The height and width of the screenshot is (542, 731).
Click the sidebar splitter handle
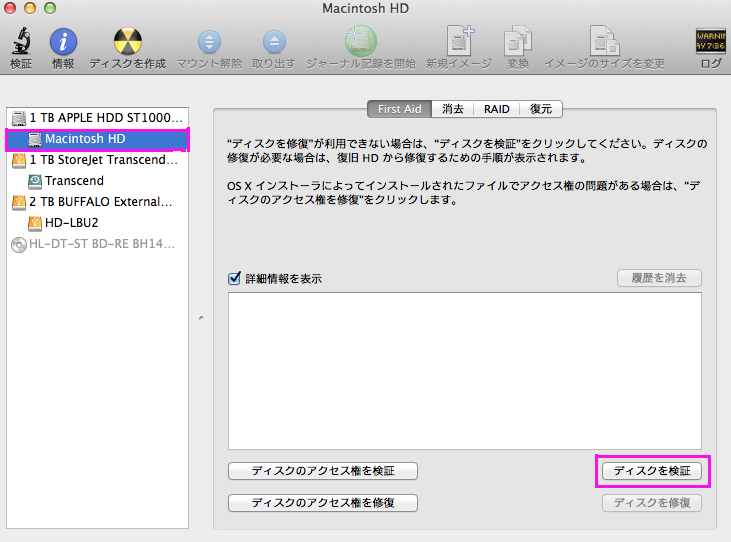click(x=201, y=318)
